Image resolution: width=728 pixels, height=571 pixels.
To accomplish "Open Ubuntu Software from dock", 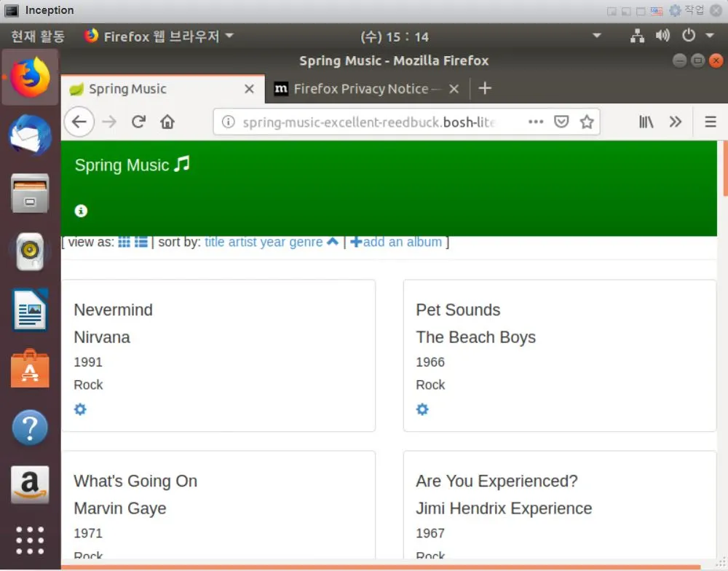I will point(30,369).
